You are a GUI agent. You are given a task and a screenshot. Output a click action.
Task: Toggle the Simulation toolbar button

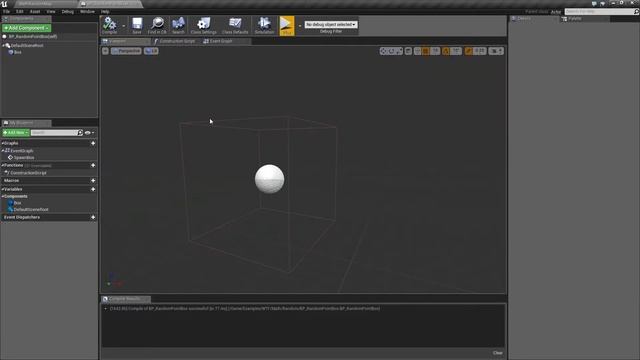pyautogui.click(x=264, y=25)
